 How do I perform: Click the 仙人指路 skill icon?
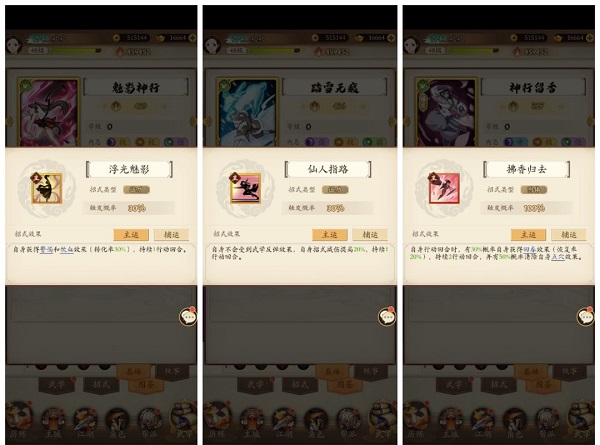[x=245, y=188]
